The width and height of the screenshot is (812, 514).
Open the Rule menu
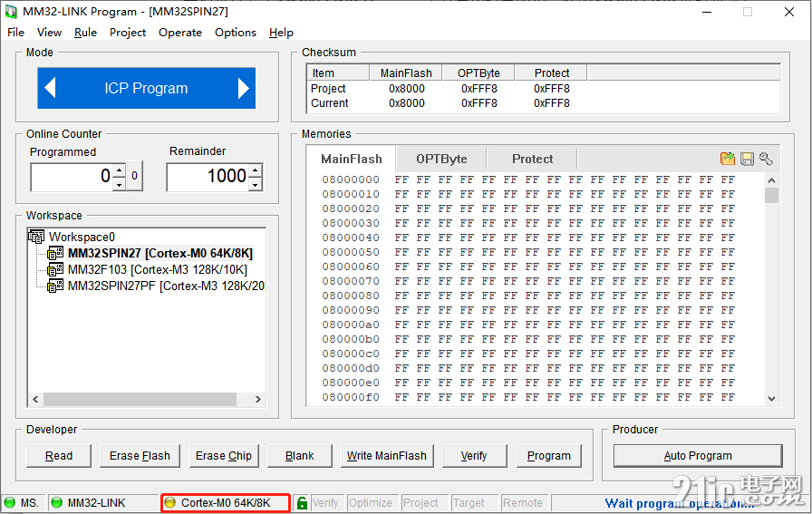[x=85, y=32]
